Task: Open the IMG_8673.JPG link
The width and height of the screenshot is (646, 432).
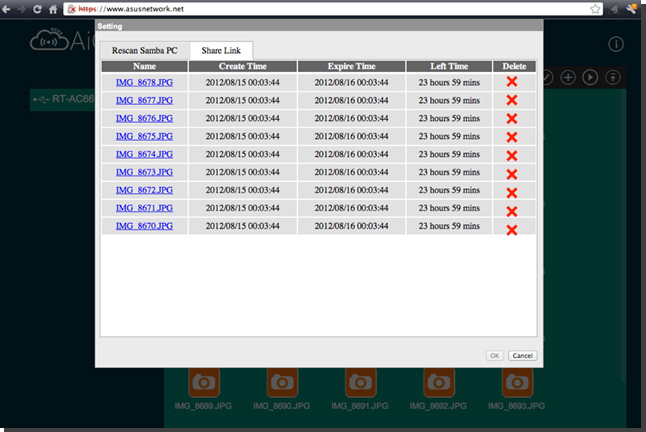Action: [144, 172]
